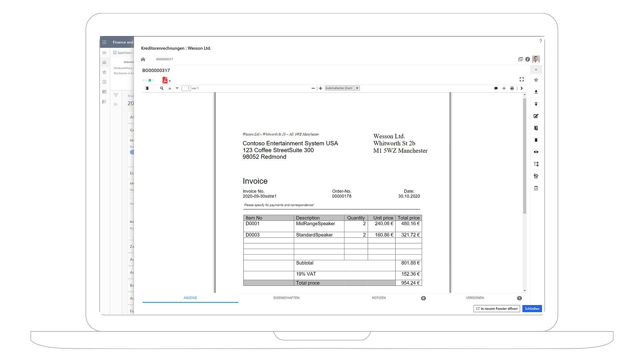
Task: Show document info with the i icon
Action: 528,59
